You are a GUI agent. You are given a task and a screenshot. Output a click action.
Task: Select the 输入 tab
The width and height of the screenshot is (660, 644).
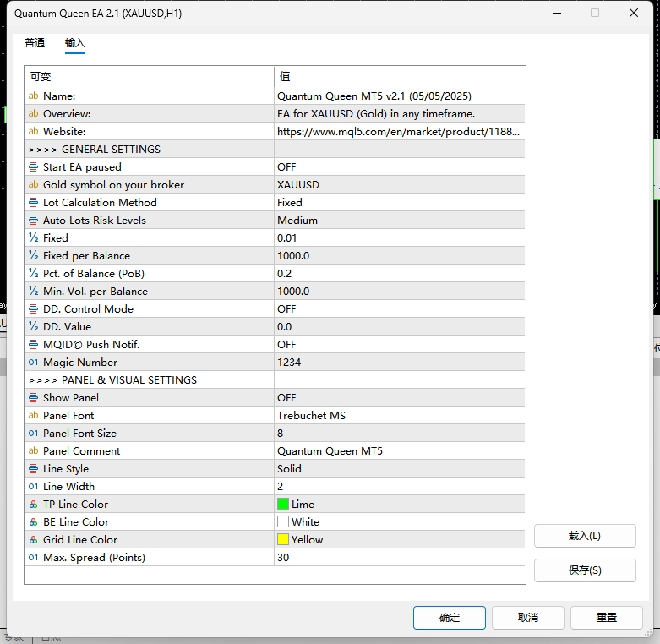(x=75, y=43)
